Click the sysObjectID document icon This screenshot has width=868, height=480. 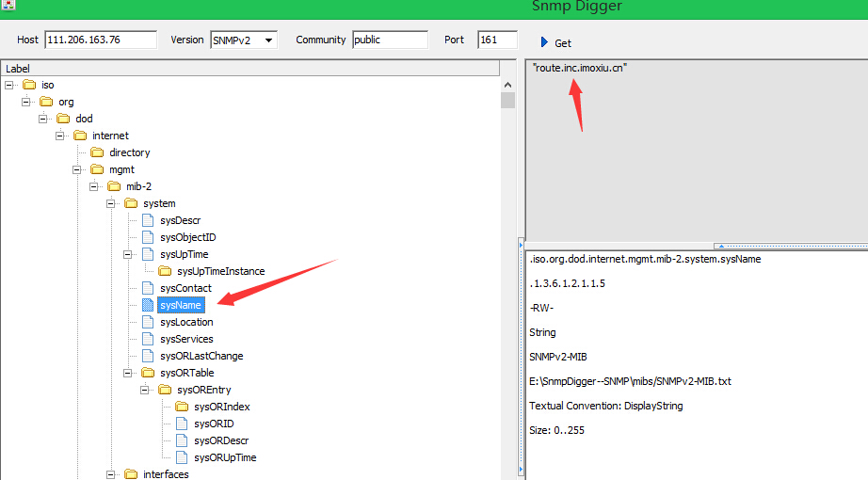tap(148, 237)
